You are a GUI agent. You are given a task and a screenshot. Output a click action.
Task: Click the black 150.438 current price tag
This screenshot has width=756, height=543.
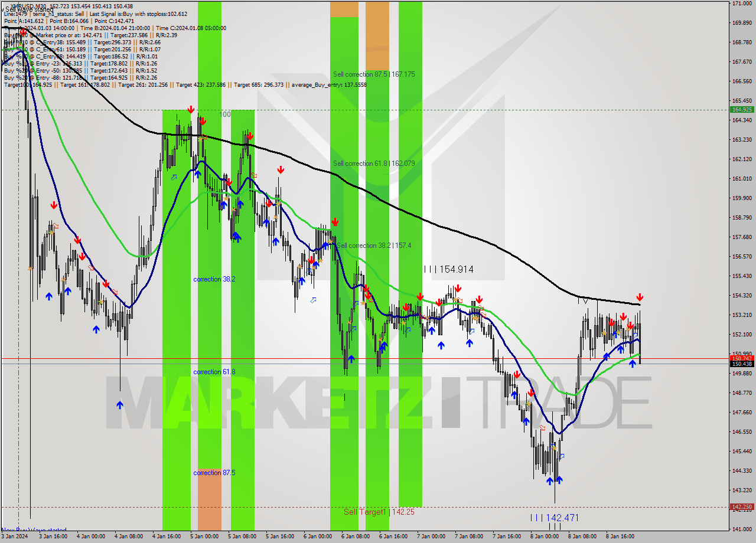(x=742, y=364)
